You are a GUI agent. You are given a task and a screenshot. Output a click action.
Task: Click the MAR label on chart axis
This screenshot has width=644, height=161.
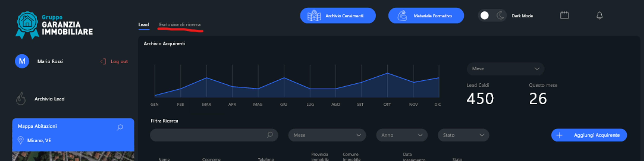point(206,104)
